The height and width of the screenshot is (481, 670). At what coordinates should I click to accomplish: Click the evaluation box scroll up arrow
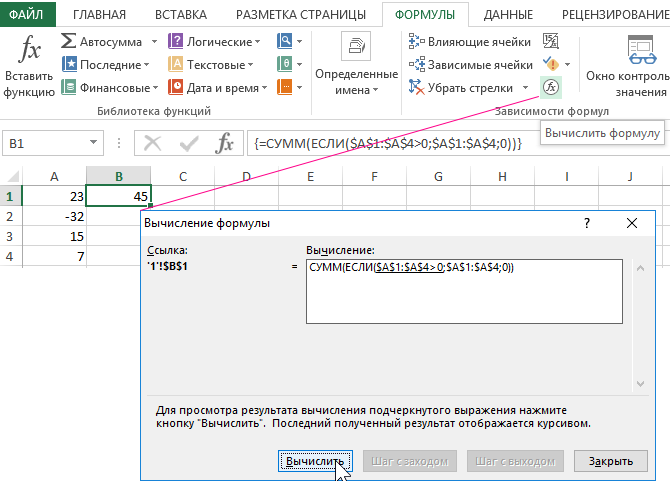[x=640, y=268]
